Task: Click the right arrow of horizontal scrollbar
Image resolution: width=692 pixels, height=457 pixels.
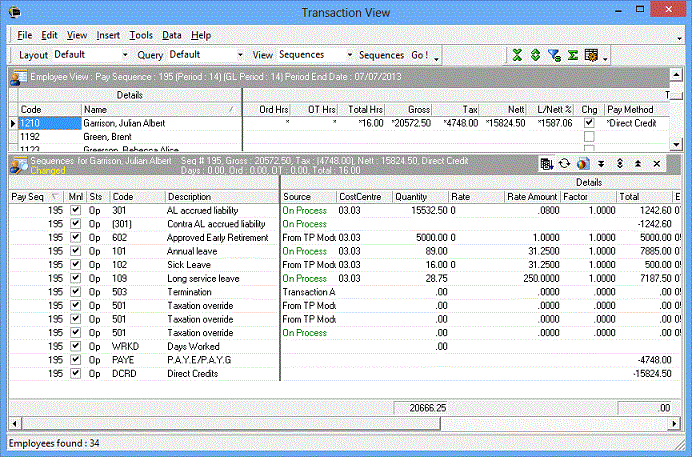Action: click(674, 424)
